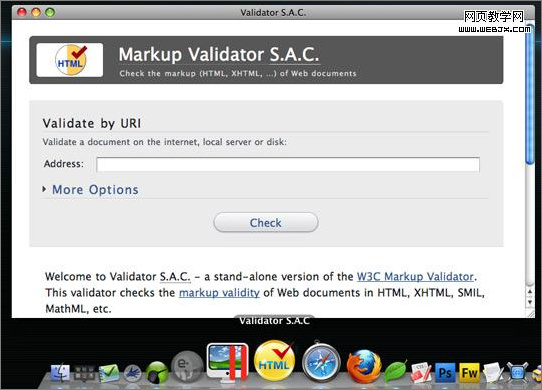This screenshot has height=390, width=542.
Task: Open the W3C Markup Validator link
Action: click(415, 277)
